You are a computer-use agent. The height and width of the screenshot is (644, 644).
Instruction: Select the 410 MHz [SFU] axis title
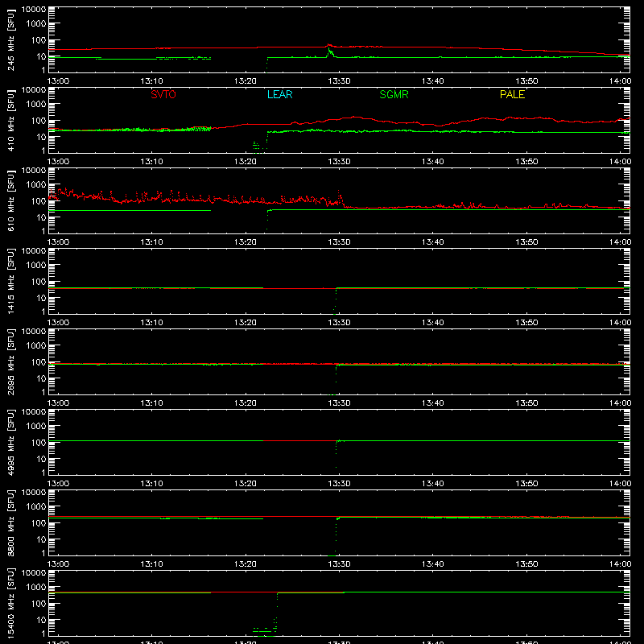pos(11,120)
